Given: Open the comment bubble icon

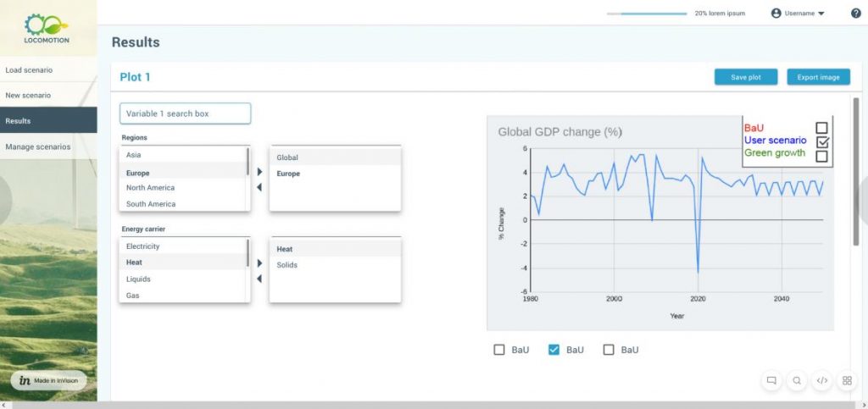Looking at the screenshot, I should 771,380.
